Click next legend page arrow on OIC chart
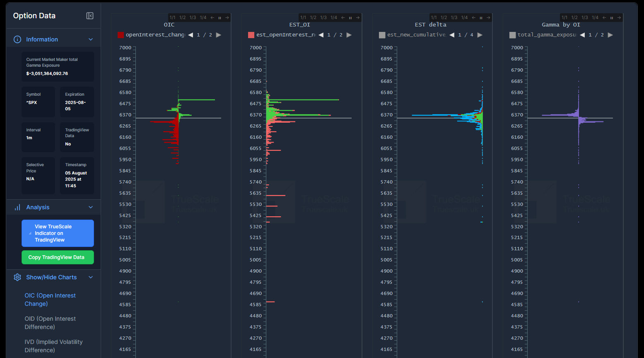 219,35
